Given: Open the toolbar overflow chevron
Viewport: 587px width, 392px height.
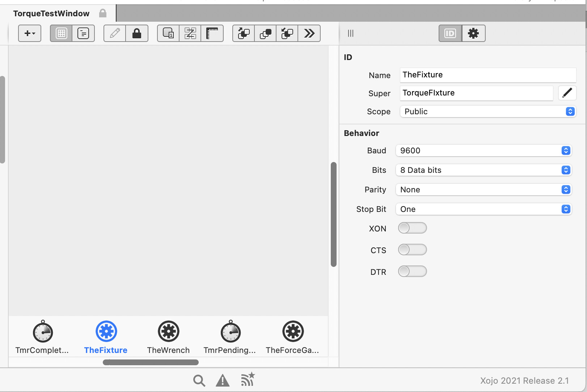Looking at the screenshot, I should [309, 34].
